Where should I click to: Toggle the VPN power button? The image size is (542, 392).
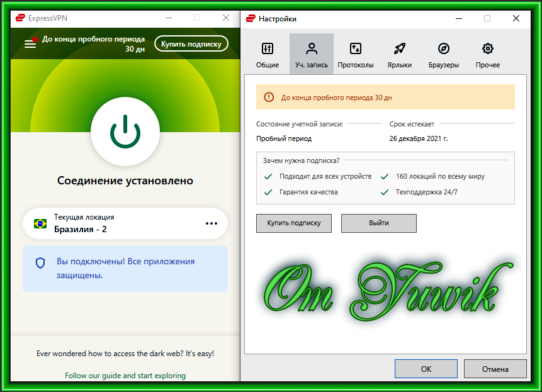pyautogui.click(x=125, y=132)
